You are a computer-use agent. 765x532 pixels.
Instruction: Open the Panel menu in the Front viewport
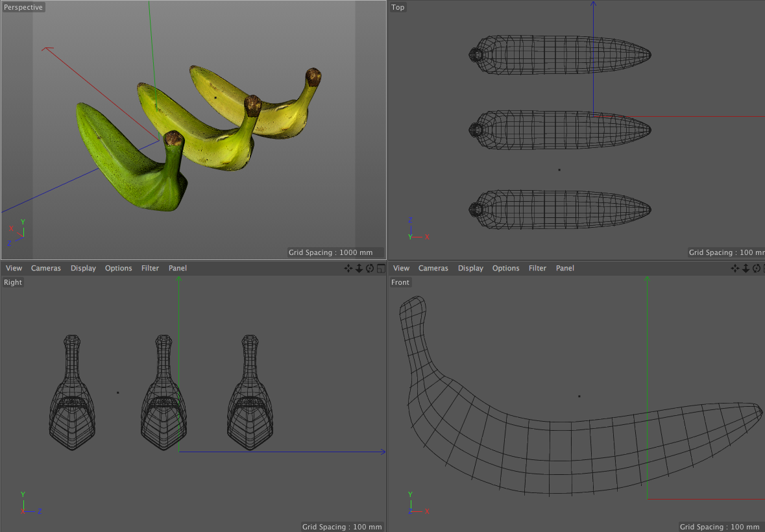565,268
